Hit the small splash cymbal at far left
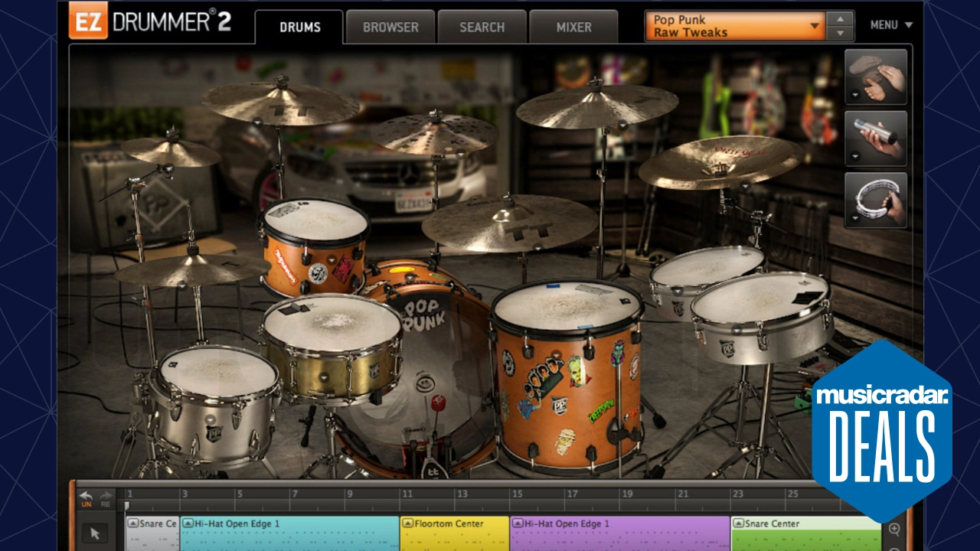Image resolution: width=980 pixels, height=551 pixels. coord(171,151)
